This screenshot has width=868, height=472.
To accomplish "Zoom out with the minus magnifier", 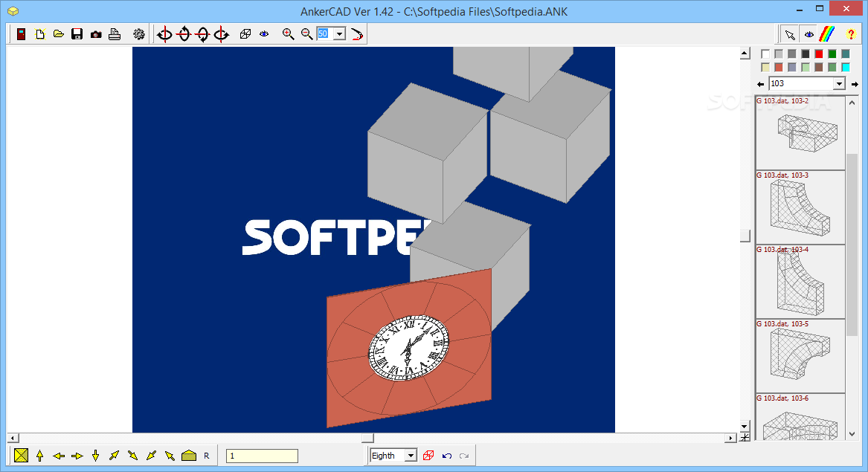I will tap(306, 34).
